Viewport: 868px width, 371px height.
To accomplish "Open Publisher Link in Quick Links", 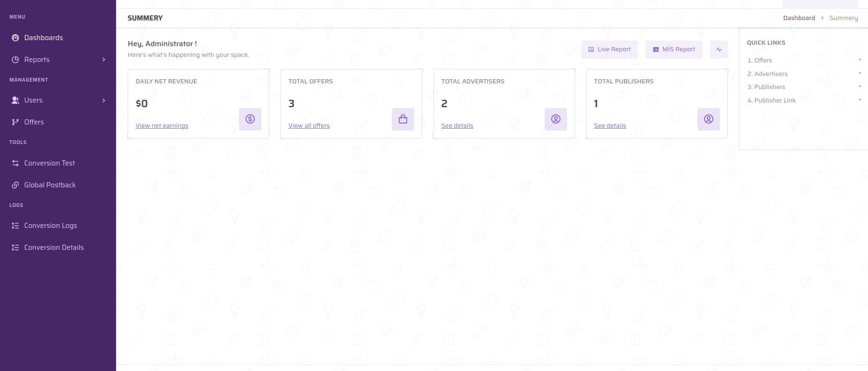I will click(774, 101).
